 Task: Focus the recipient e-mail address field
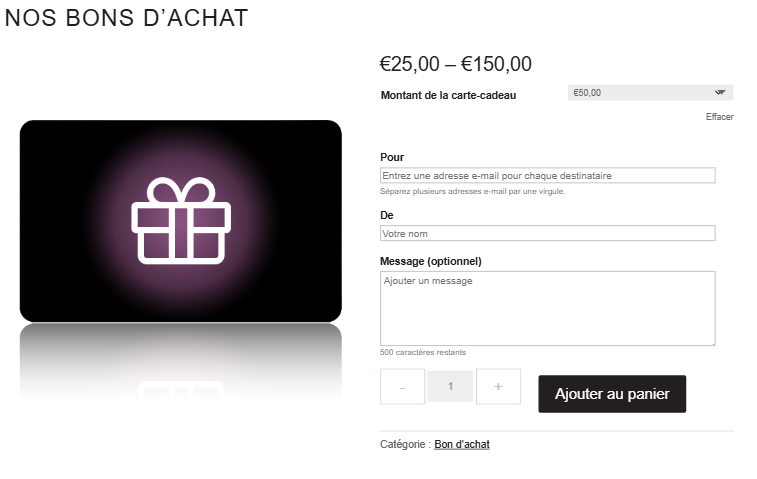click(547, 175)
